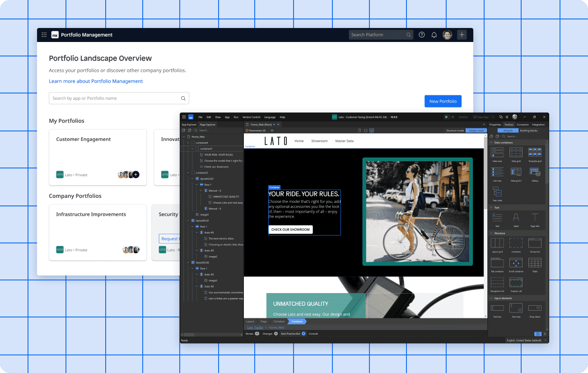Click the New Portfolio button
The height and width of the screenshot is (373, 588).
pyautogui.click(x=443, y=101)
